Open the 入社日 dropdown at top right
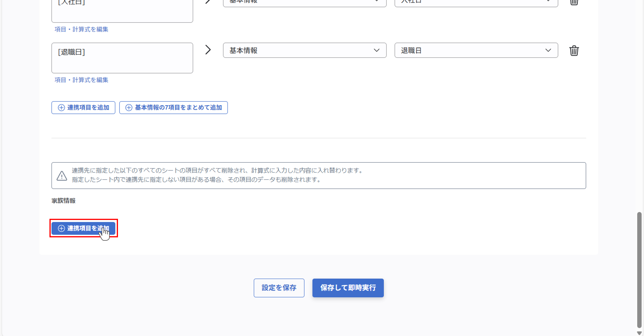The image size is (644, 336). (x=476, y=2)
